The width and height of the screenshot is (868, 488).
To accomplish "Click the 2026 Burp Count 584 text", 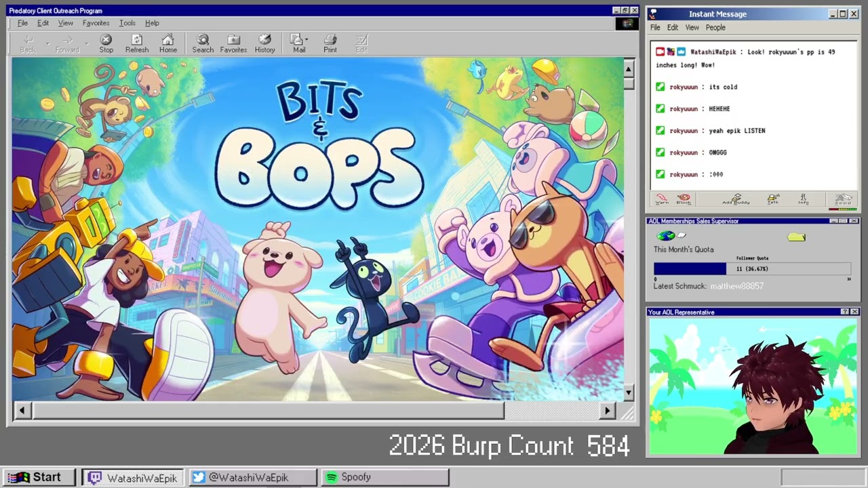I will [x=509, y=446].
